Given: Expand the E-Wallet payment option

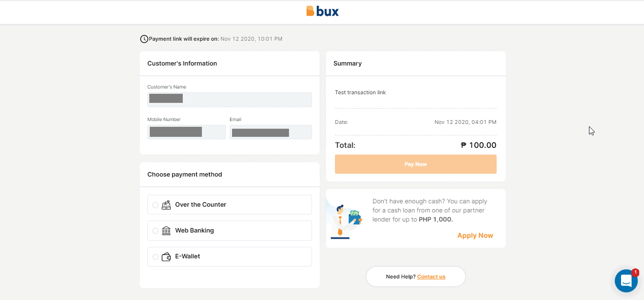Looking at the screenshot, I should tap(229, 256).
